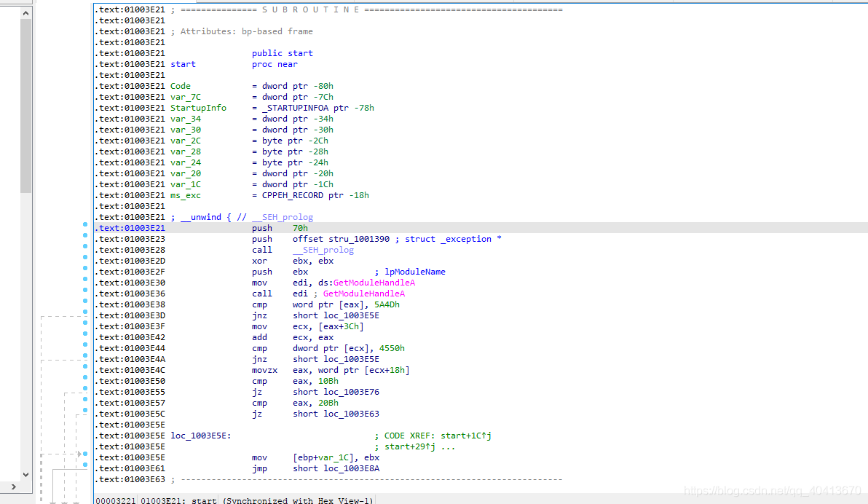
Task: Select 'var_1C' in the variable definitions
Action: click(x=186, y=184)
